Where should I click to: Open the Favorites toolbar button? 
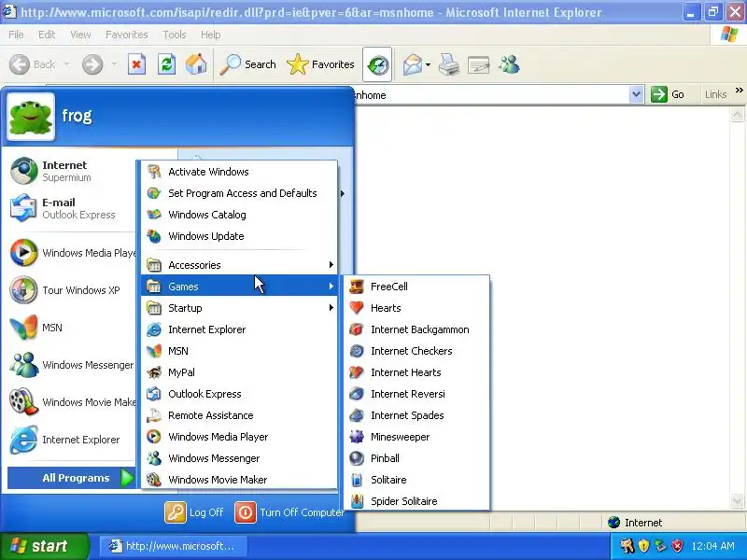tap(320, 64)
